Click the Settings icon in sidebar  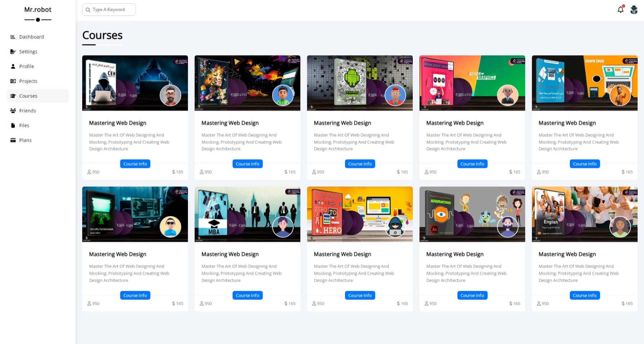click(x=13, y=51)
